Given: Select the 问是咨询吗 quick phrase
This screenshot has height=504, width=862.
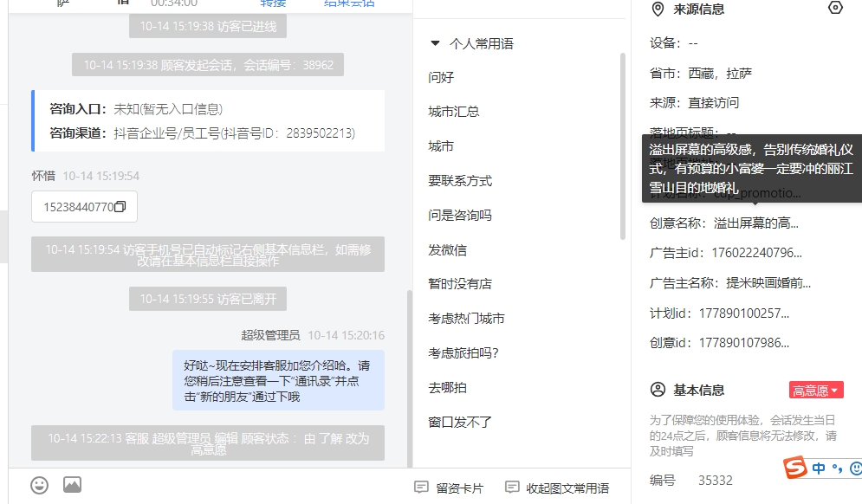Looking at the screenshot, I should click(x=460, y=216).
